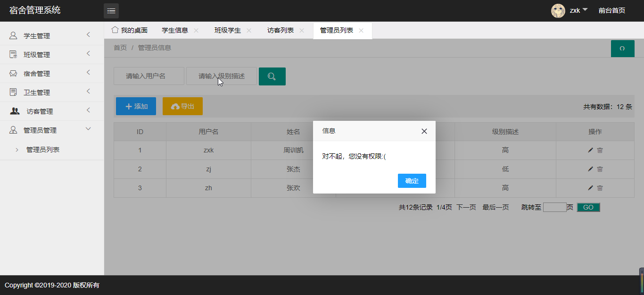Click the edit pencil icon for user zxk
Screen dimensions: 644x295
tap(591, 150)
